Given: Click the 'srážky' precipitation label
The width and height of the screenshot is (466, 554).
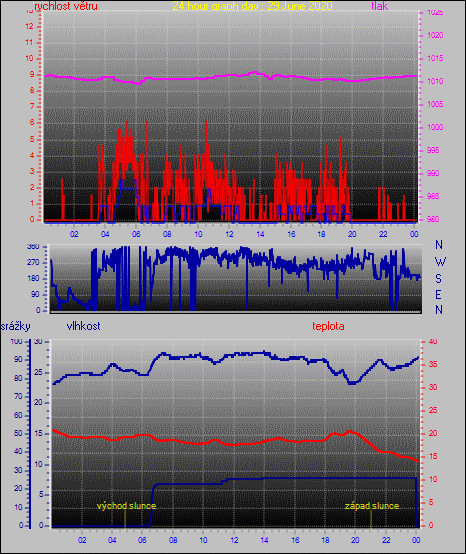Looking at the screenshot, I should pyautogui.click(x=16, y=326).
